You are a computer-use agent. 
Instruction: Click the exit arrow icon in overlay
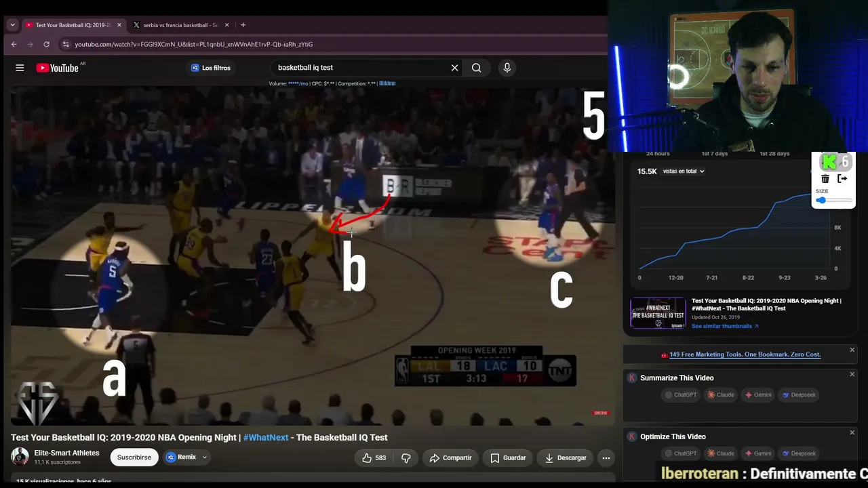click(x=842, y=179)
